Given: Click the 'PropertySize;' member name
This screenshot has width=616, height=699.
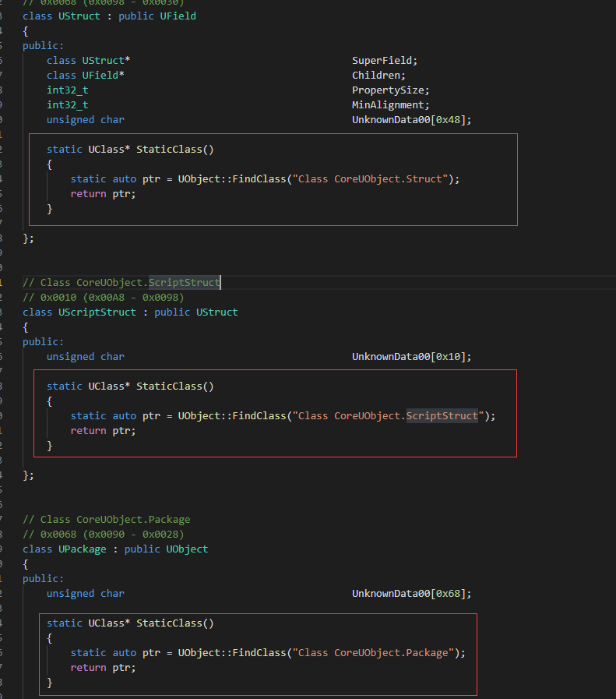Looking at the screenshot, I should [x=391, y=90].
